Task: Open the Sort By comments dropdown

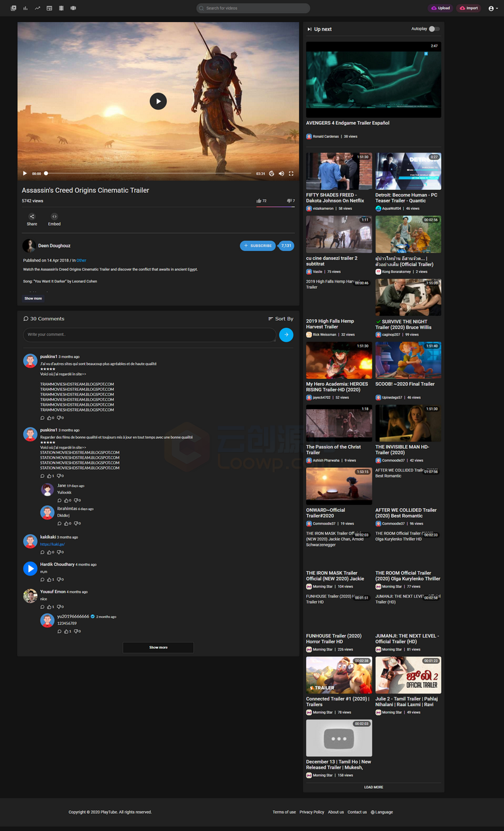Action: 281,319
